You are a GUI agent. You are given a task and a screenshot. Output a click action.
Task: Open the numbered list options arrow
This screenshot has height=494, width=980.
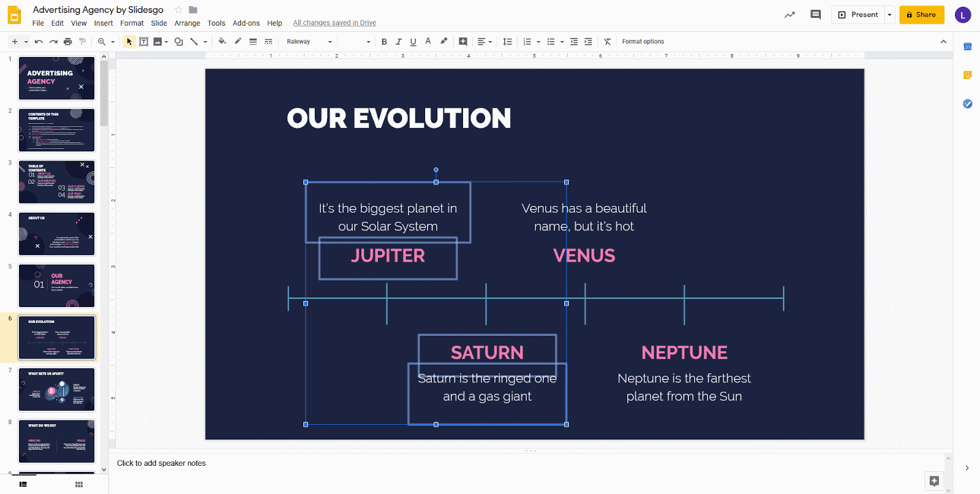538,42
